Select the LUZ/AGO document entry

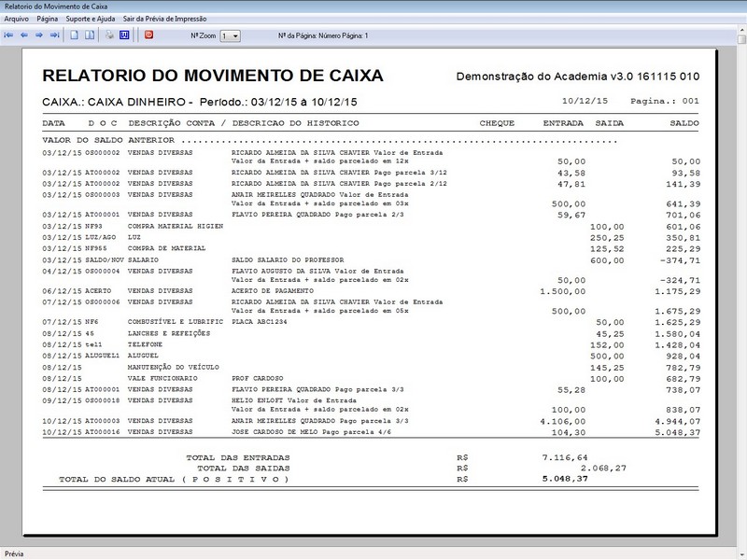pyautogui.click(x=101, y=237)
